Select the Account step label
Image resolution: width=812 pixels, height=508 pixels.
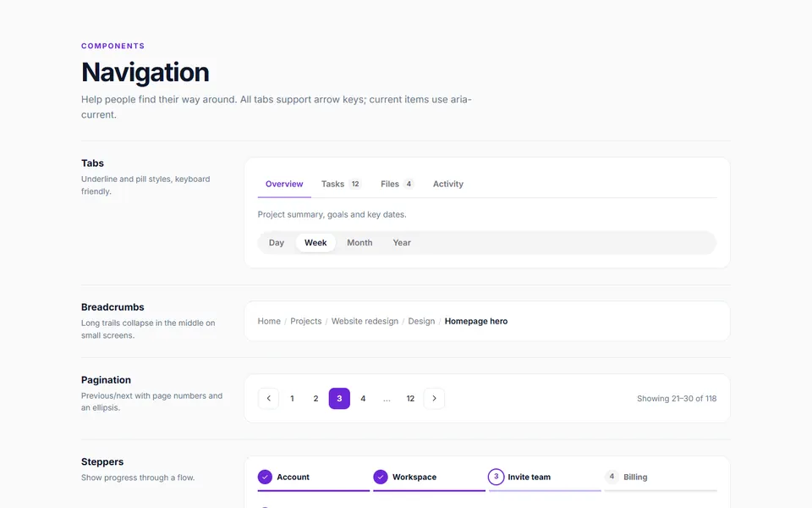tap(293, 477)
